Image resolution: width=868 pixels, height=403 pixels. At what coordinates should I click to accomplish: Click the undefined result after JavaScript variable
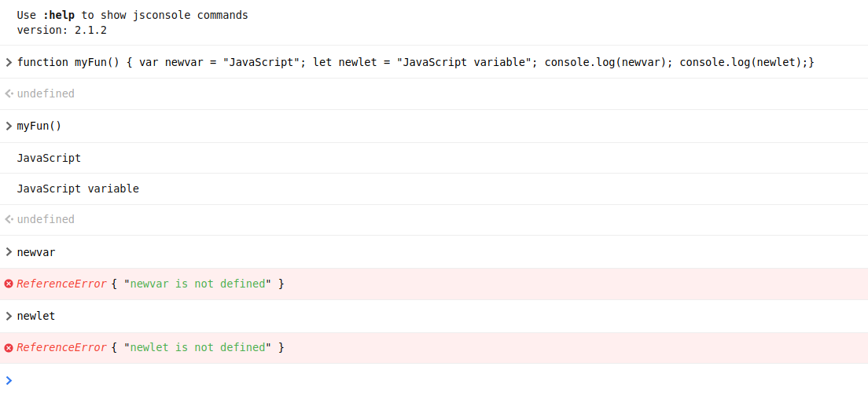[46, 219]
